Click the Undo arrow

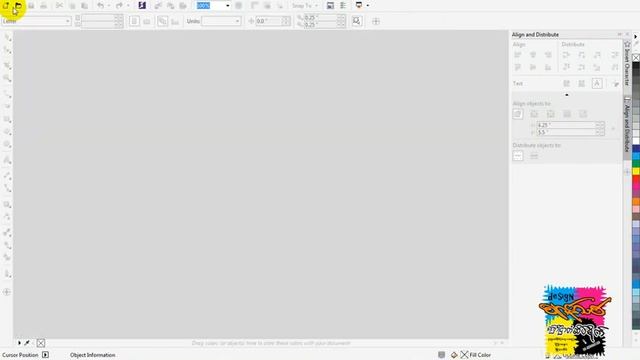point(100,5)
